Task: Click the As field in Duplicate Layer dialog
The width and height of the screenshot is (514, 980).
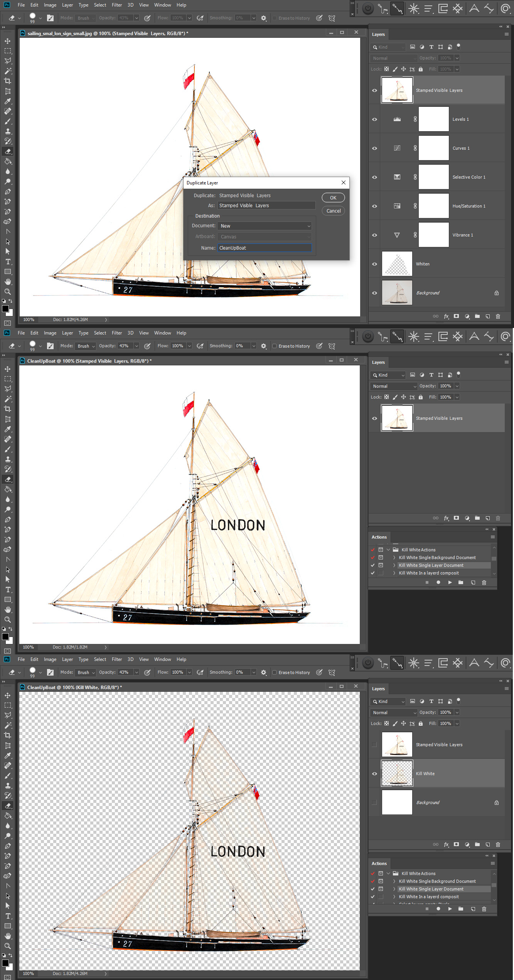Action: coord(266,205)
